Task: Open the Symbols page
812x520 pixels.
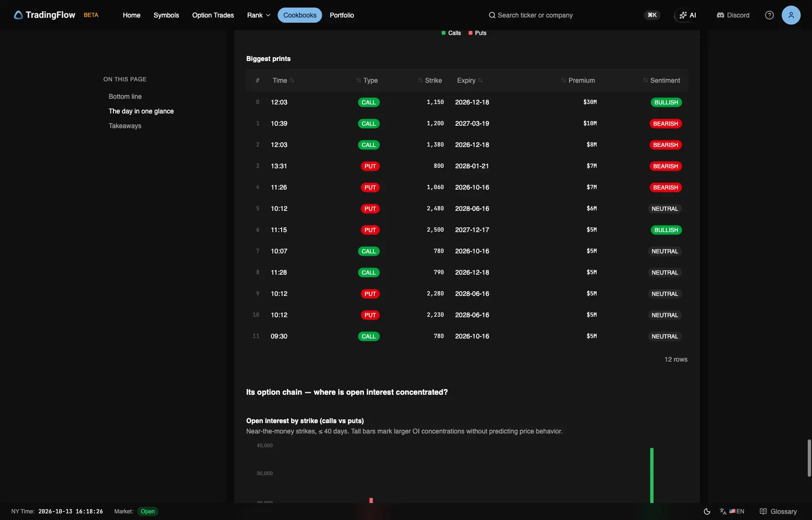Action: tap(166, 15)
